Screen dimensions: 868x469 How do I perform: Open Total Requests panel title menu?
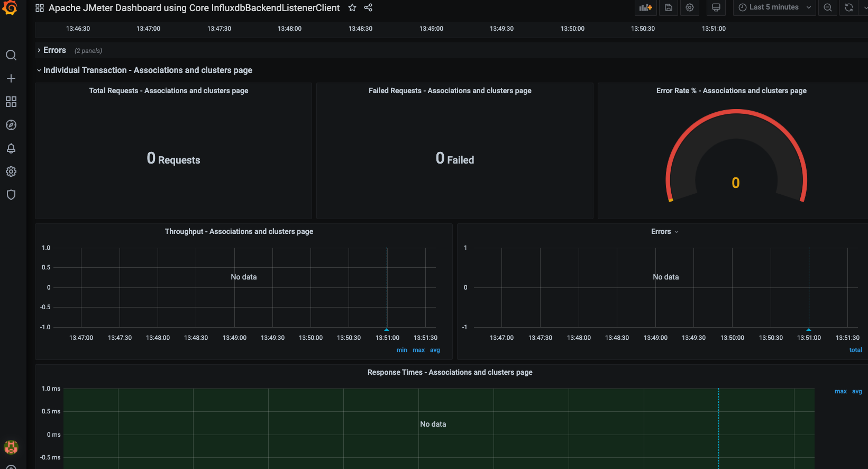point(169,91)
